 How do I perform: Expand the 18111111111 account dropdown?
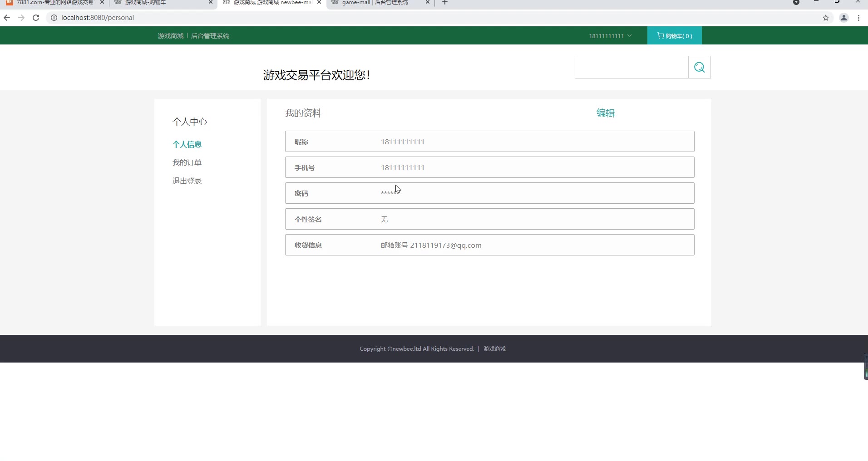click(x=610, y=36)
